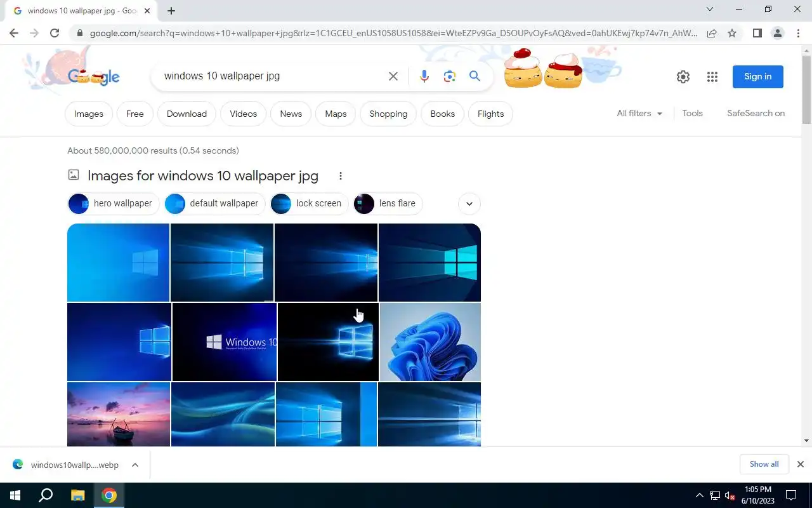Open SafeSearch on settings
The height and width of the screenshot is (508, 812).
coord(756,113)
